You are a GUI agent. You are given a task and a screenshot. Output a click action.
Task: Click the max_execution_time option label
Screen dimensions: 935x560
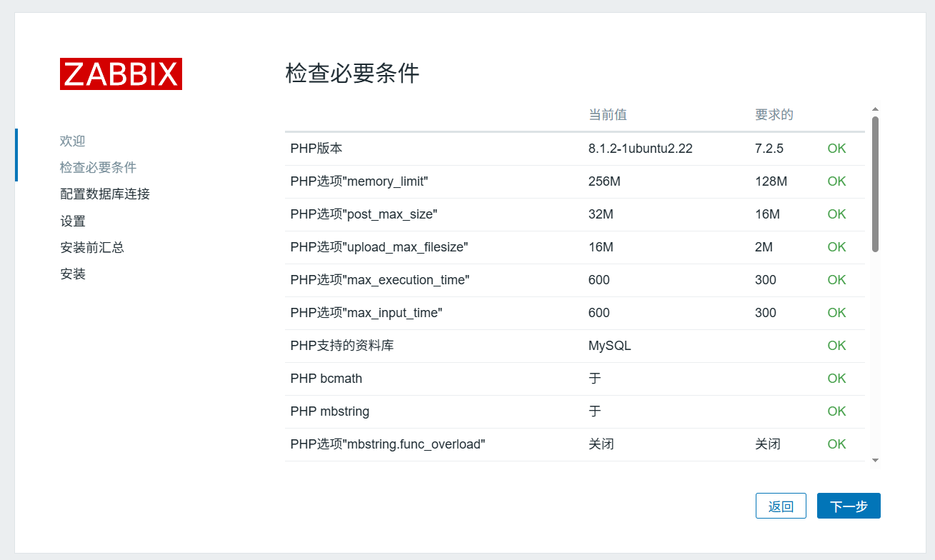pos(380,280)
